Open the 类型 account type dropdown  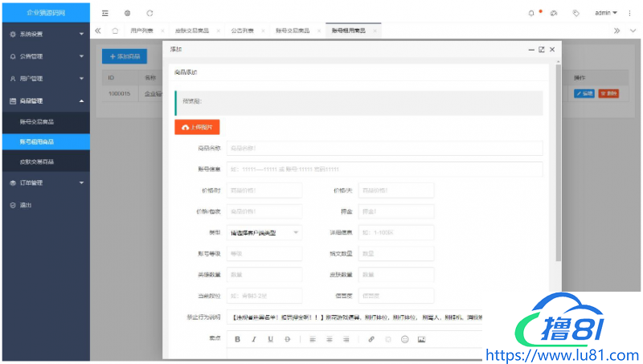tap(264, 232)
